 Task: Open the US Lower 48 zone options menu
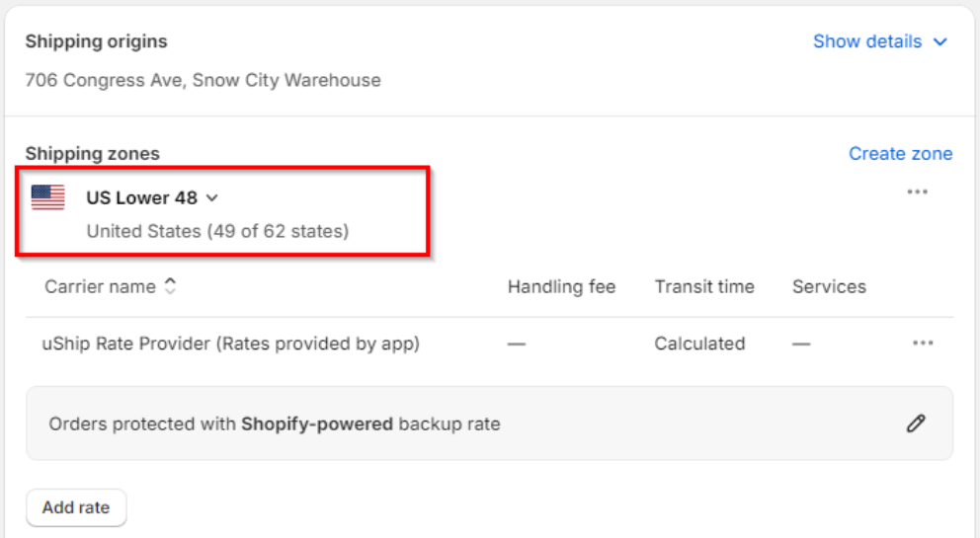[x=917, y=192]
